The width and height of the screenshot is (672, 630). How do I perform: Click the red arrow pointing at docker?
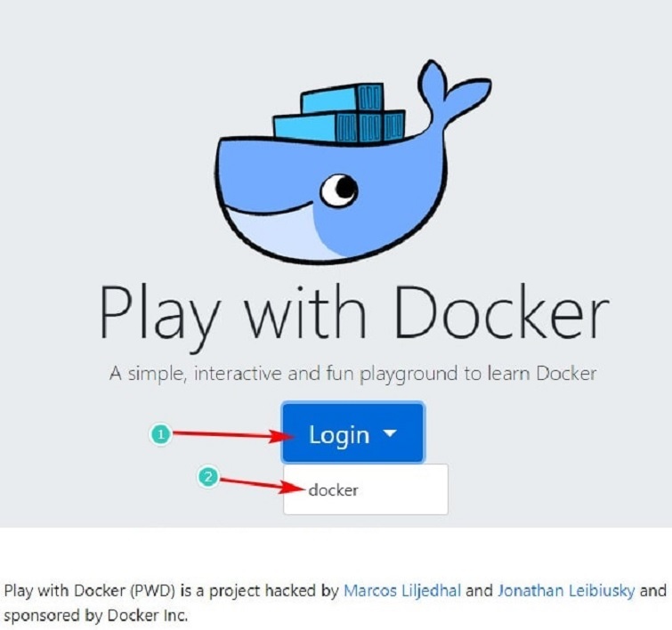pos(260,484)
